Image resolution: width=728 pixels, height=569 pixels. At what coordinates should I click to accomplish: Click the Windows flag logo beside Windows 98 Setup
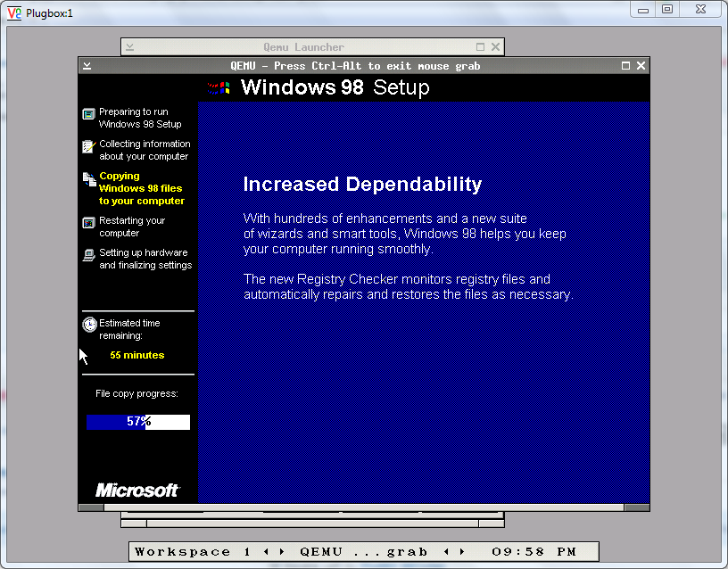click(219, 87)
